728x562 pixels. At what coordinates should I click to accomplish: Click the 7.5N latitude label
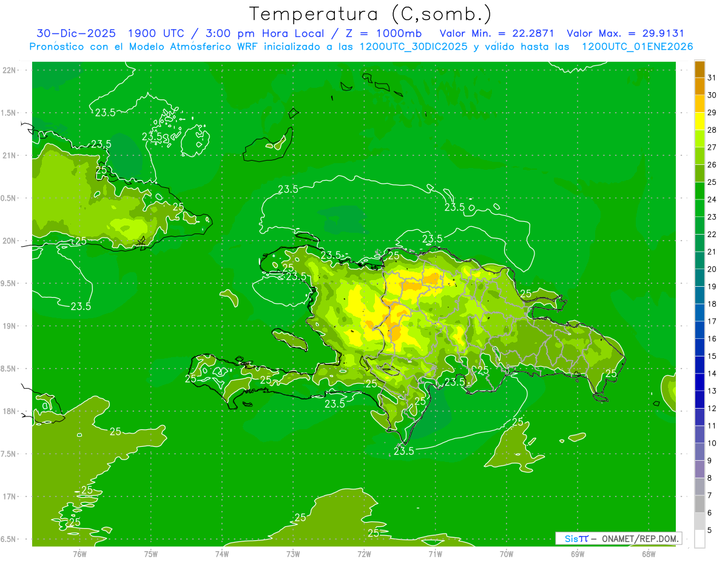[x=9, y=454]
